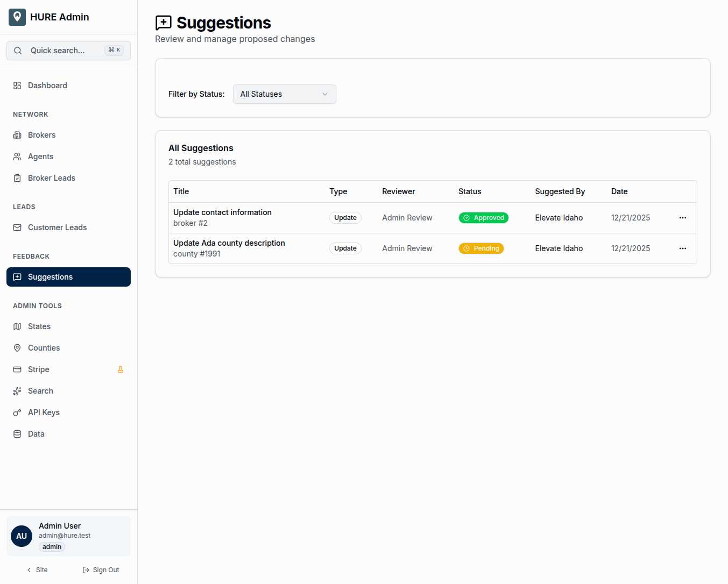Click the Data database icon
728x584 pixels.
click(x=17, y=434)
